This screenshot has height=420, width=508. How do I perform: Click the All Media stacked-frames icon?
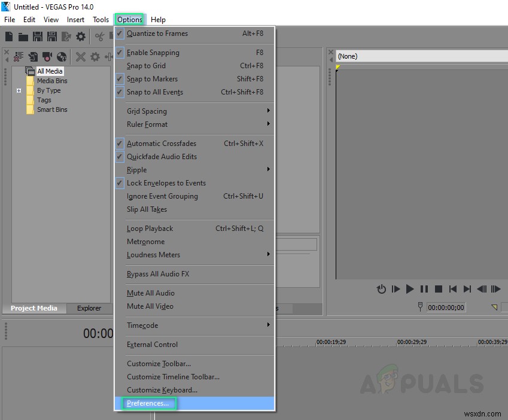30,71
